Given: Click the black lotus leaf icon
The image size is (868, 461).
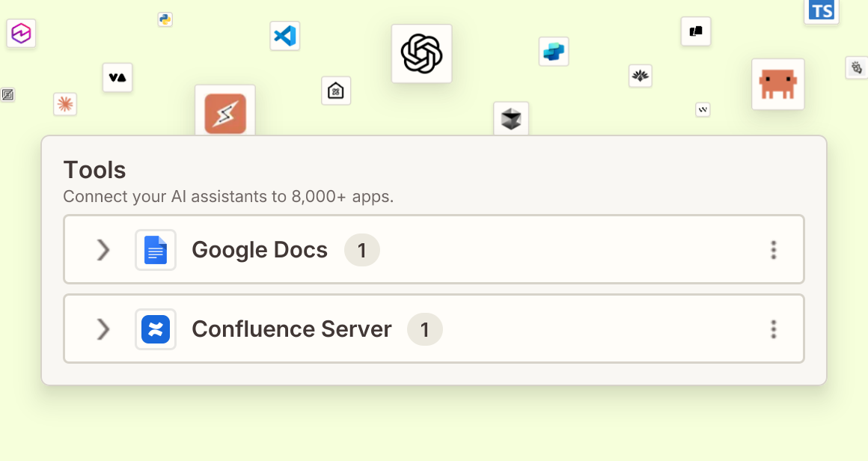Looking at the screenshot, I should pos(641,76).
